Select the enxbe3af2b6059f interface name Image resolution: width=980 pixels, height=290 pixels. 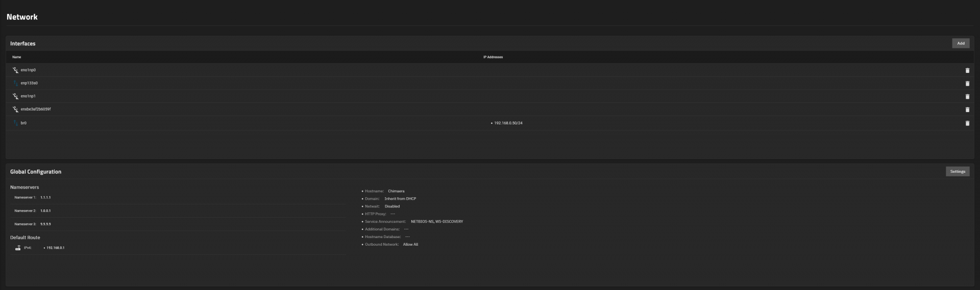pyautogui.click(x=36, y=109)
